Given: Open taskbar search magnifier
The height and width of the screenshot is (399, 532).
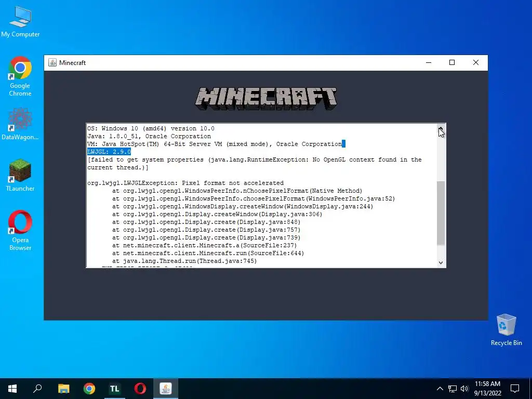Looking at the screenshot, I should point(37,389).
